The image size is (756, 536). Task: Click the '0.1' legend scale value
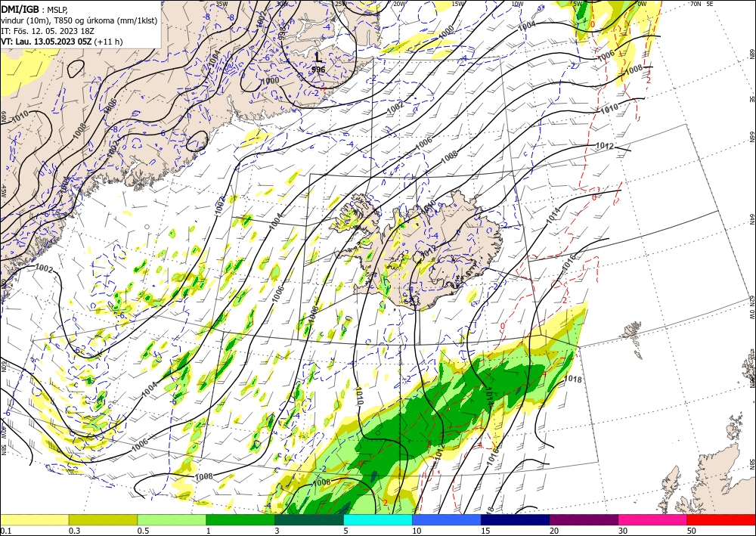tap(5, 531)
